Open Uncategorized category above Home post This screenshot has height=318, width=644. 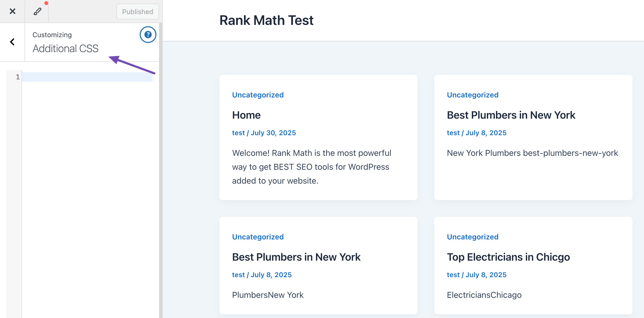(258, 95)
